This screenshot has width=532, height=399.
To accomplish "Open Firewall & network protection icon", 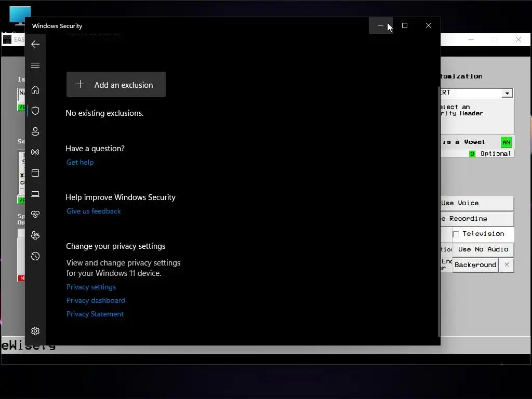I will [x=35, y=152].
